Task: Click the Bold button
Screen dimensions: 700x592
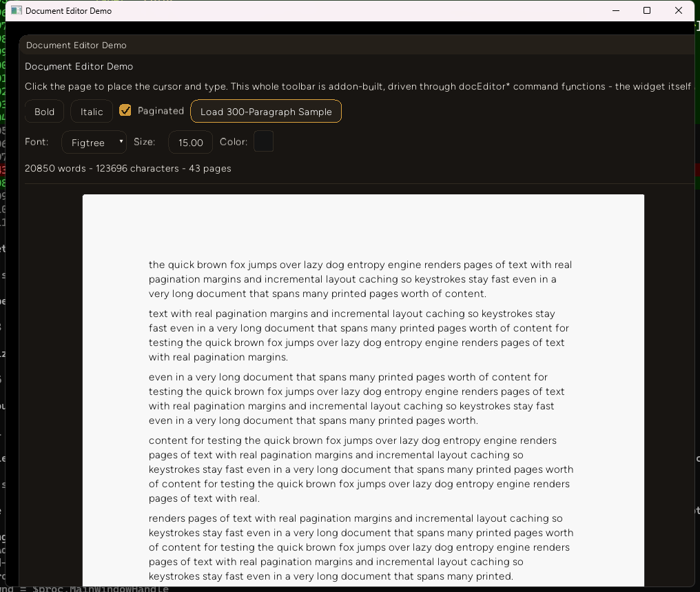Action: click(x=44, y=111)
